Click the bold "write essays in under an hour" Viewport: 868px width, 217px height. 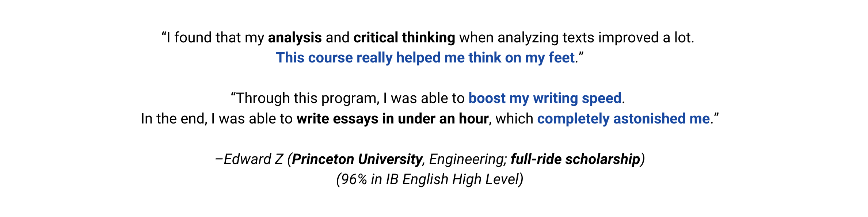click(392, 119)
